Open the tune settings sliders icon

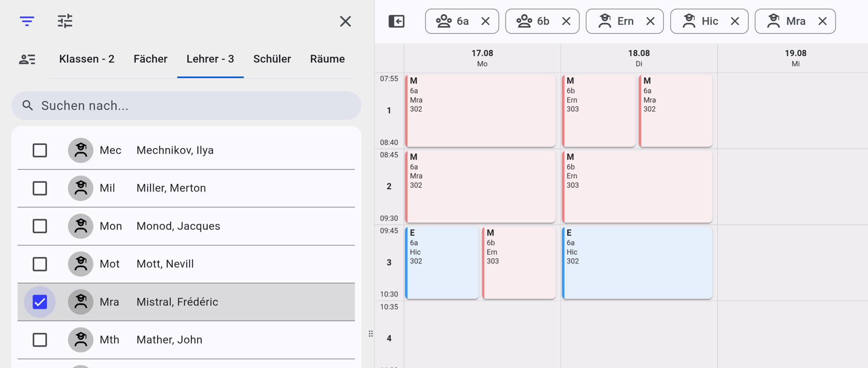tap(65, 21)
